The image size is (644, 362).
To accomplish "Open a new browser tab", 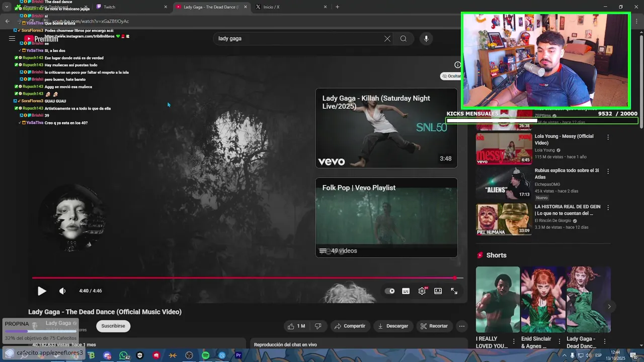I will pos(337,7).
